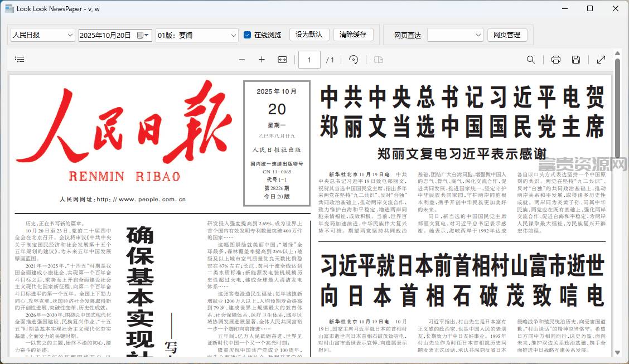Open the PDF sidebar outline toggle

(x=20, y=59)
